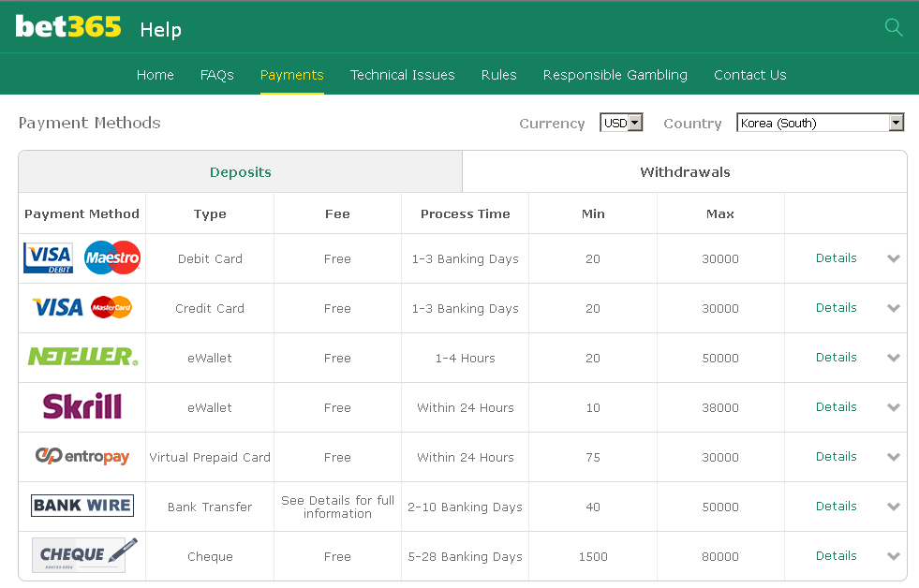Click the 80000 max value cell
The image size is (919, 588).
[x=720, y=556]
